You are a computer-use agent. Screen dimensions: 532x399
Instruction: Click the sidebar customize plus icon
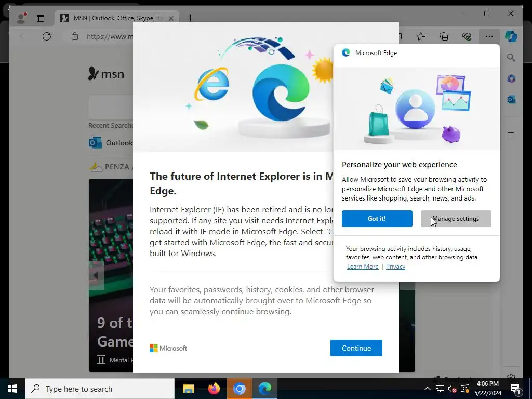click(x=511, y=132)
